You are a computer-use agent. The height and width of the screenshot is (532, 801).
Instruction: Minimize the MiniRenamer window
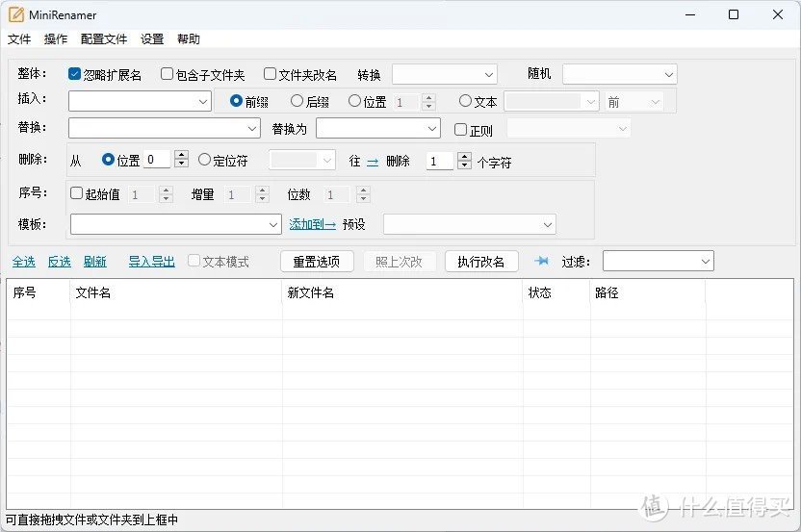click(690, 14)
